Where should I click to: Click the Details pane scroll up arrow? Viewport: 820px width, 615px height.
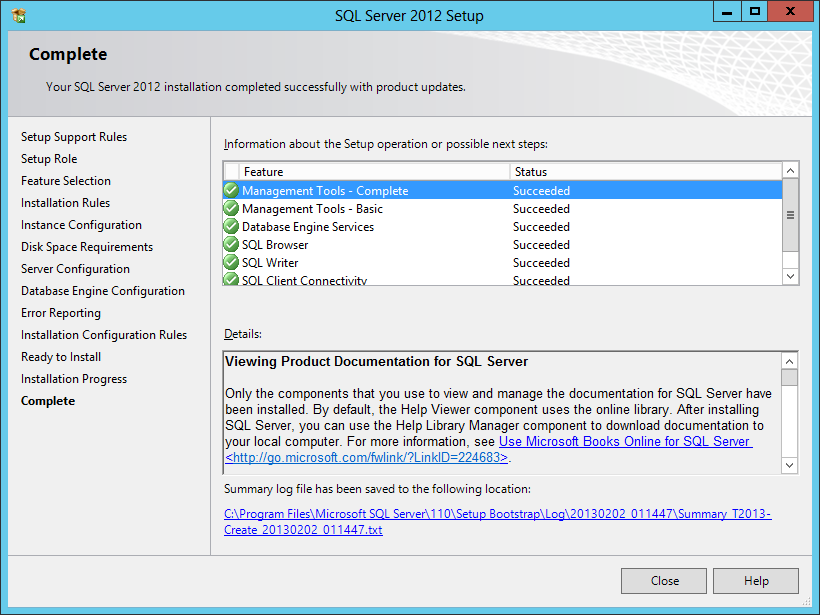(789, 361)
